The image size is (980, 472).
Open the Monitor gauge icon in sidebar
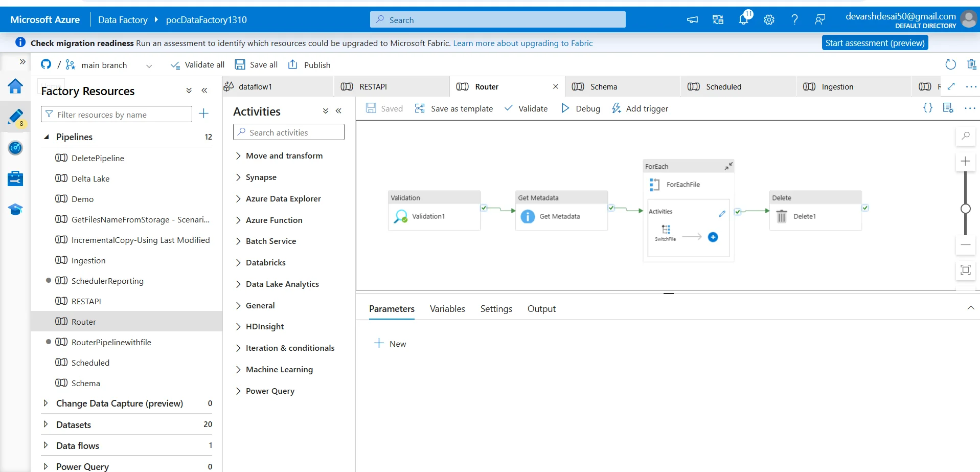[15, 148]
